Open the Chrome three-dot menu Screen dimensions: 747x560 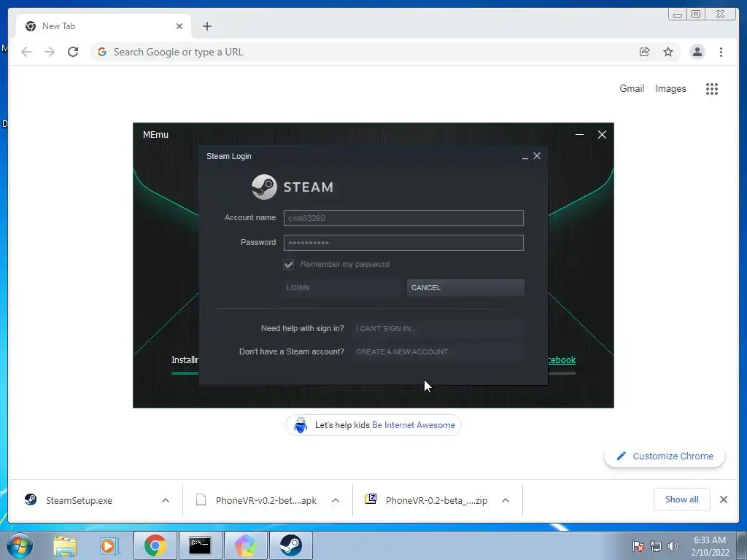[721, 52]
